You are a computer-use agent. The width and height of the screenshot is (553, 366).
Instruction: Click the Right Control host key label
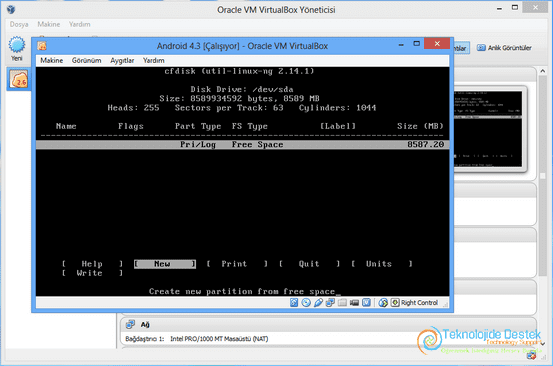[419, 303]
